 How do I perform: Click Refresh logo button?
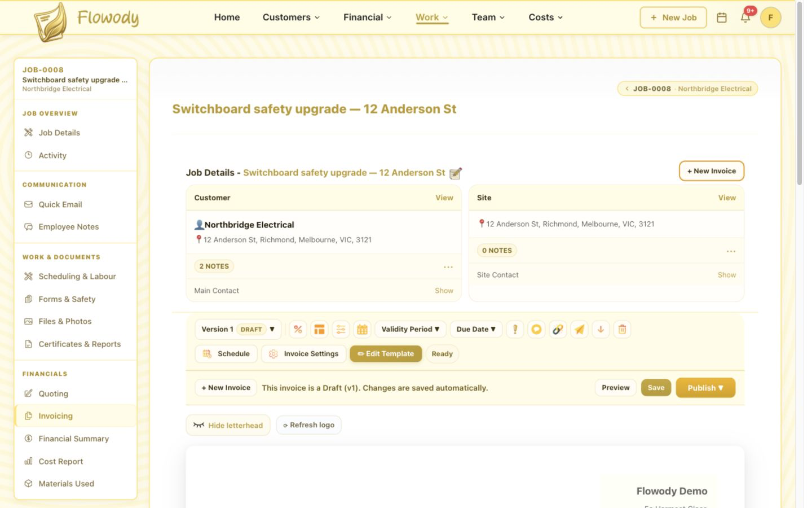pos(308,425)
